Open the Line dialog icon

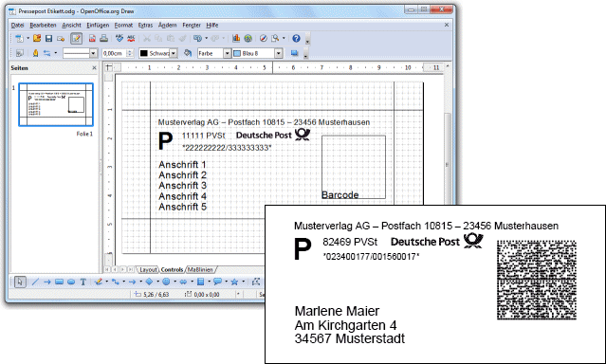point(35,53)
